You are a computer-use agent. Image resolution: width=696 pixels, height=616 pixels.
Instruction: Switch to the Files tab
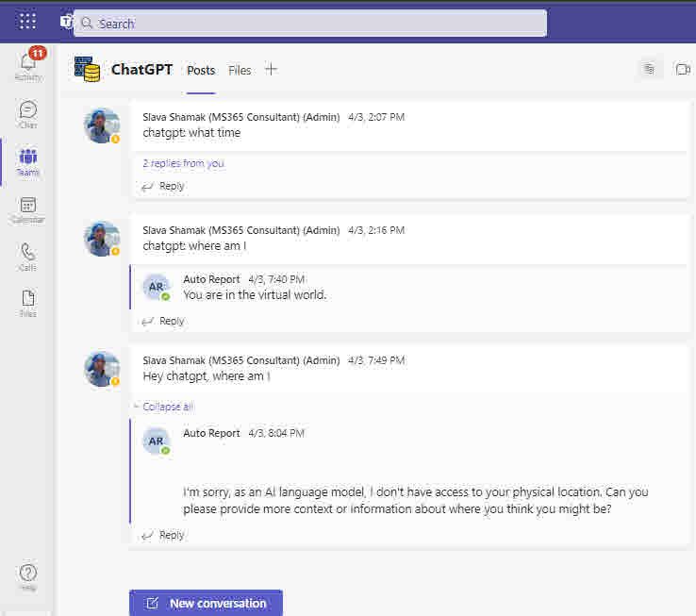coord(240,70)
